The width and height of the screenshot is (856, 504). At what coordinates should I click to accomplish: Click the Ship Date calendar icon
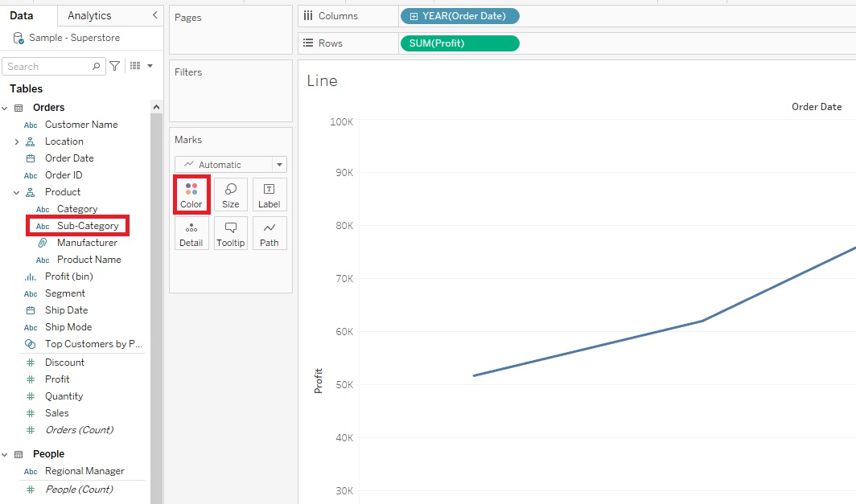point(31,310)
